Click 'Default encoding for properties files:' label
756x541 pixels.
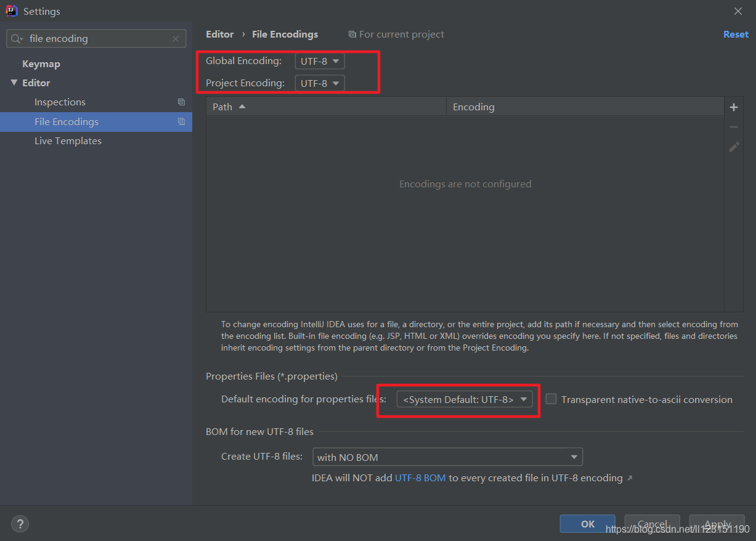(304, 399)
